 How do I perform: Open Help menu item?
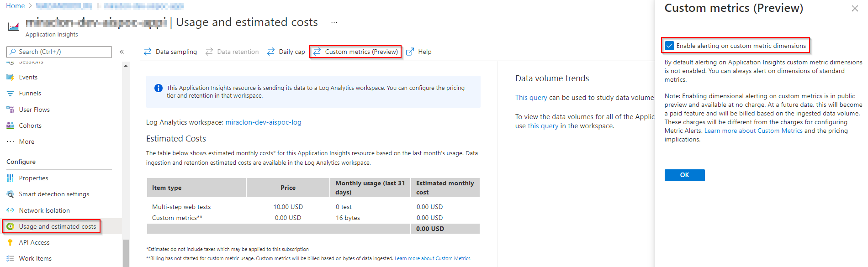click(x=419, y=52)
